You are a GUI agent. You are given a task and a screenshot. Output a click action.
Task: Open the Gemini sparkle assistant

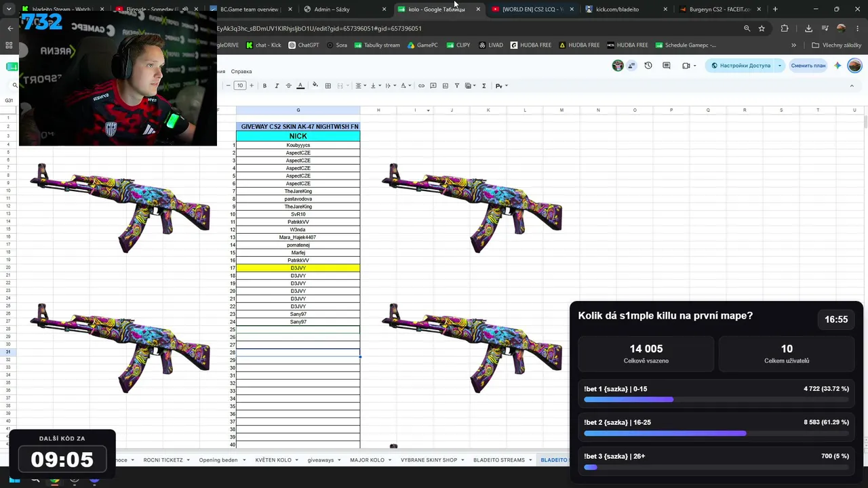pos(838,66)
